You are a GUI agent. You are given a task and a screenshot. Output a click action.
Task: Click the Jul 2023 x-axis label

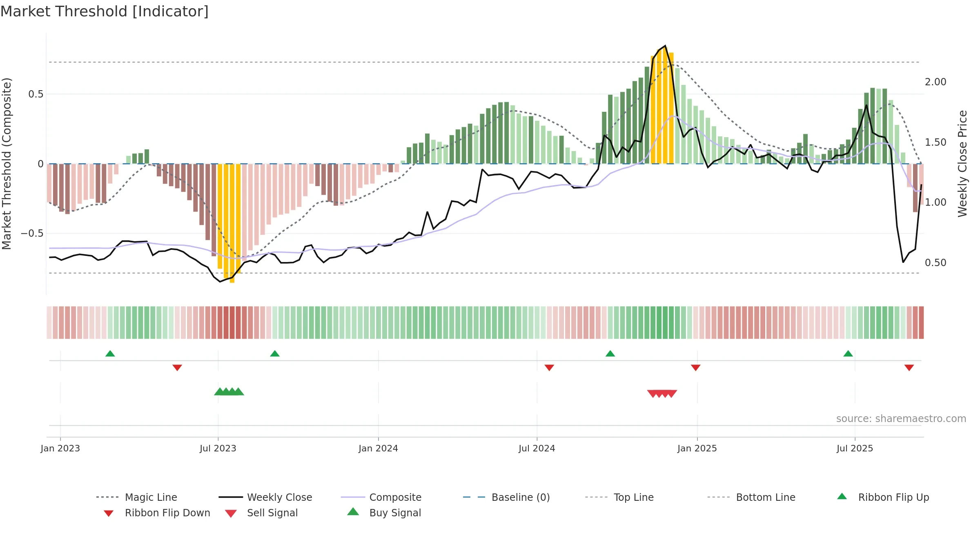click(218, 448)
